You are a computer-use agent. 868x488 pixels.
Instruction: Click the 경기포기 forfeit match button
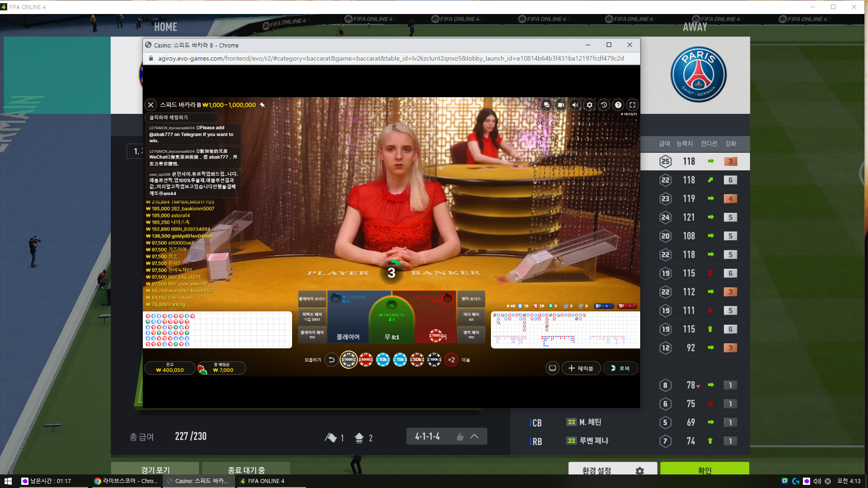point(155,469)
